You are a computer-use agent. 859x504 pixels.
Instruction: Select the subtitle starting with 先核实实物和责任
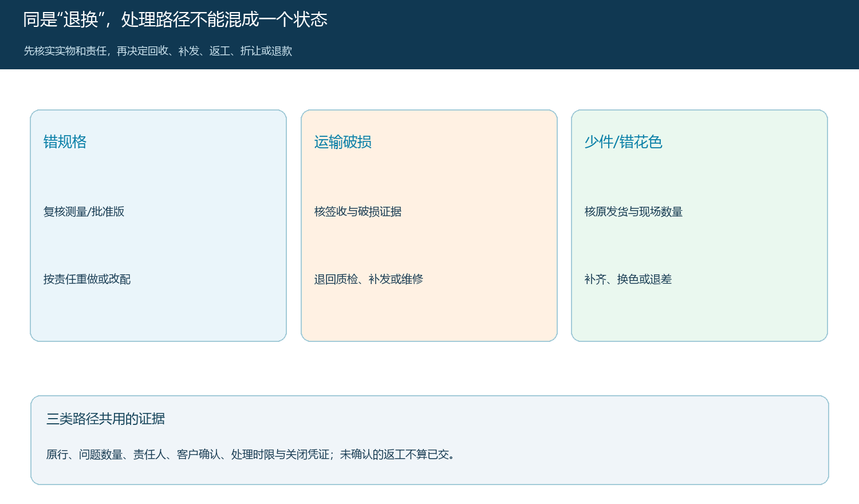158,51
